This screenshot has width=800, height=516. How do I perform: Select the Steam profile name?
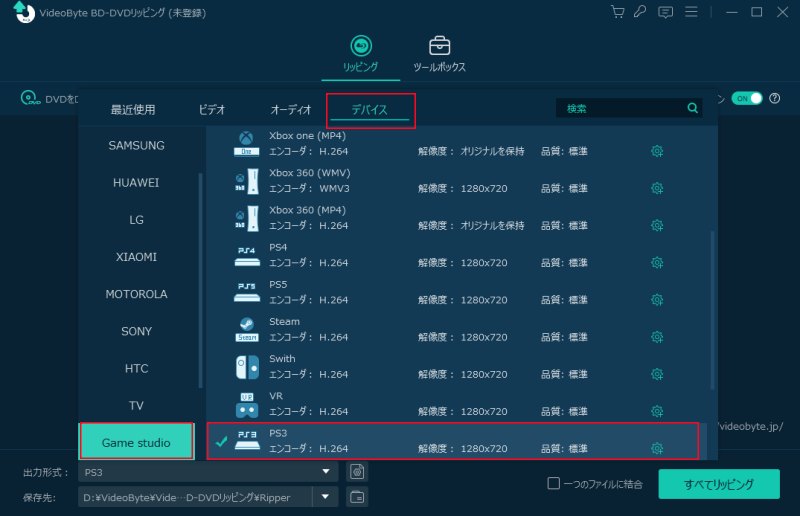284,322
